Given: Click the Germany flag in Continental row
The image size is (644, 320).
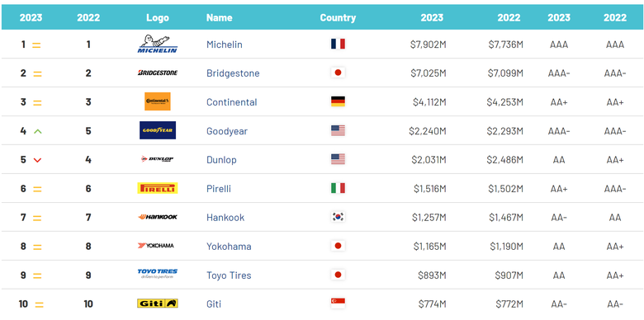Looking at the screenshot, I should [338, 101].
